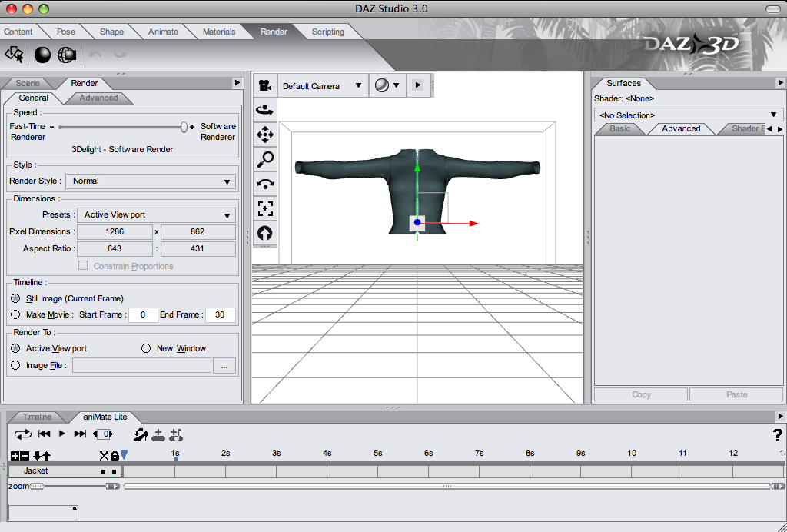Toggle the Constrain Proportions checkbox
The height and width of the screenshot is (532, 787).
[83, 265]
